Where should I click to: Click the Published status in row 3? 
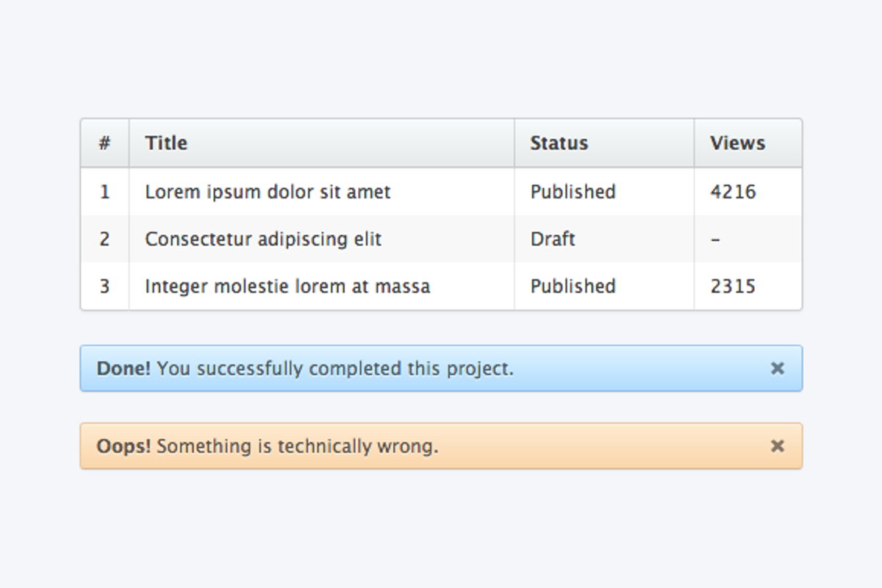(x=573, y=286)
